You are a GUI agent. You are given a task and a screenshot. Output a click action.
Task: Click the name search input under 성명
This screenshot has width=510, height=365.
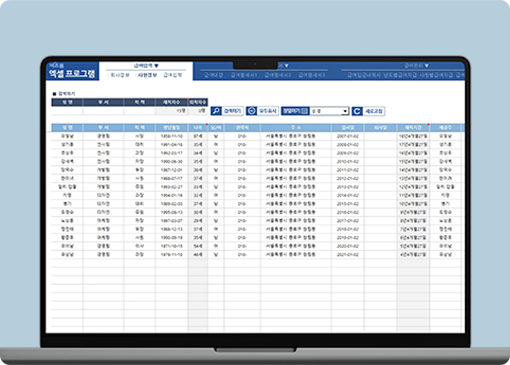click(x=67, y=111)
